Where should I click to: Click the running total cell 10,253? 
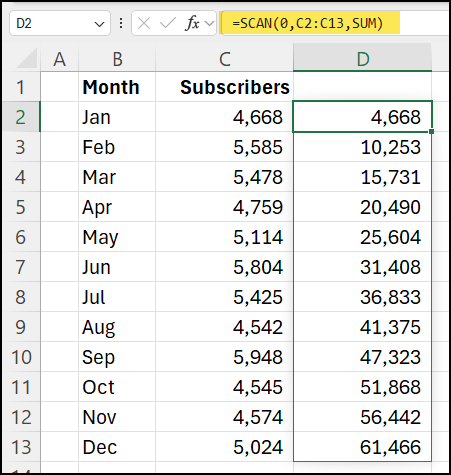pos(363,147)
